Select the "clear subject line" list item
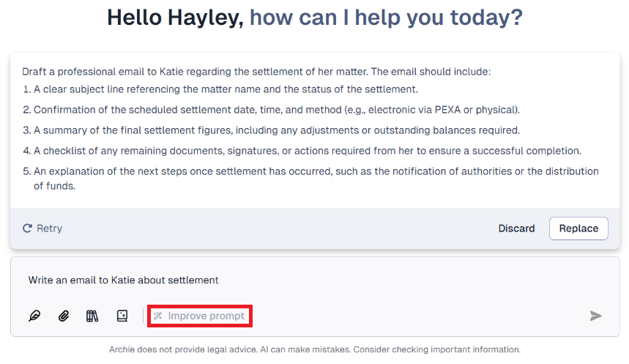The height and width of the screenshot is (364, 629). [x=226, y=89]
